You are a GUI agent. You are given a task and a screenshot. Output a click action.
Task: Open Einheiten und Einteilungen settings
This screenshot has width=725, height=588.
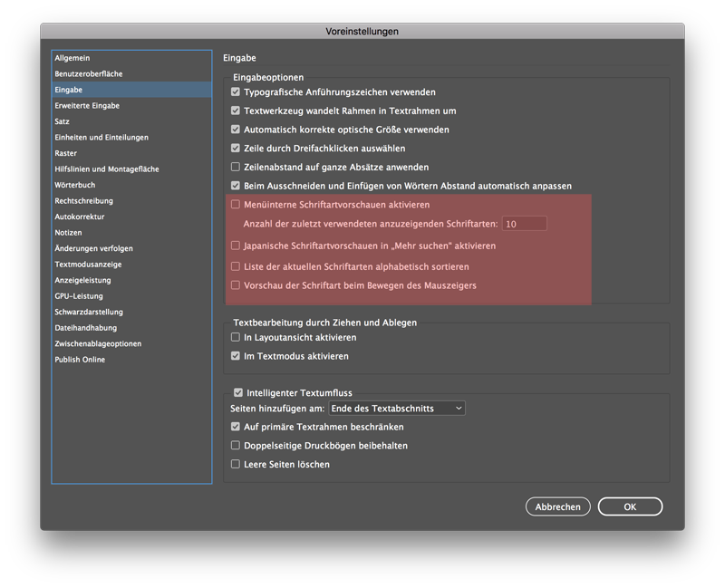pos(131,138)
